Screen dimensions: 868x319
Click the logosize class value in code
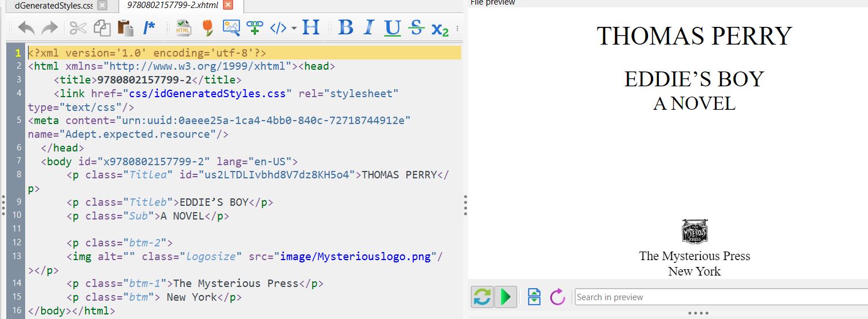pyautogui.click(x=211, y=257)
